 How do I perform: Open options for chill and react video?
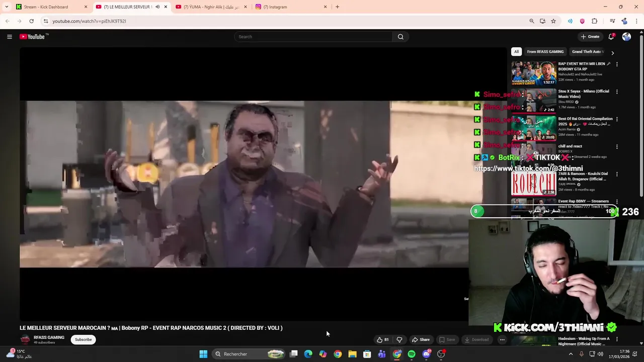617,147
